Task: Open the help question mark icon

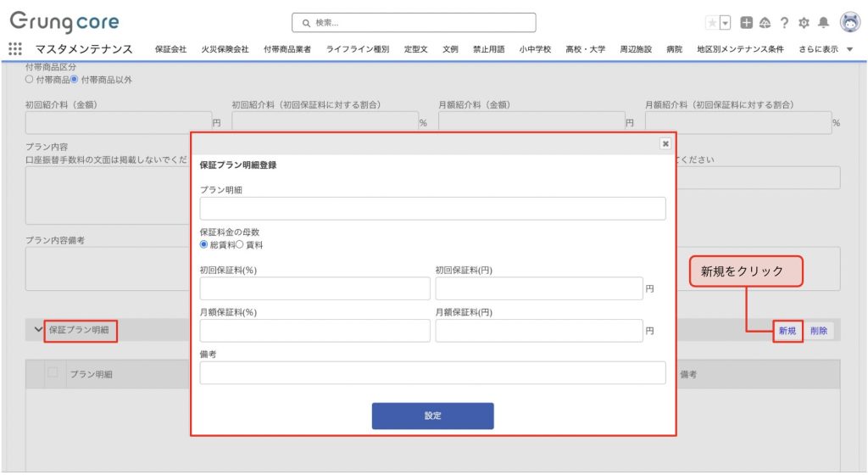Action: pos(785,23)
